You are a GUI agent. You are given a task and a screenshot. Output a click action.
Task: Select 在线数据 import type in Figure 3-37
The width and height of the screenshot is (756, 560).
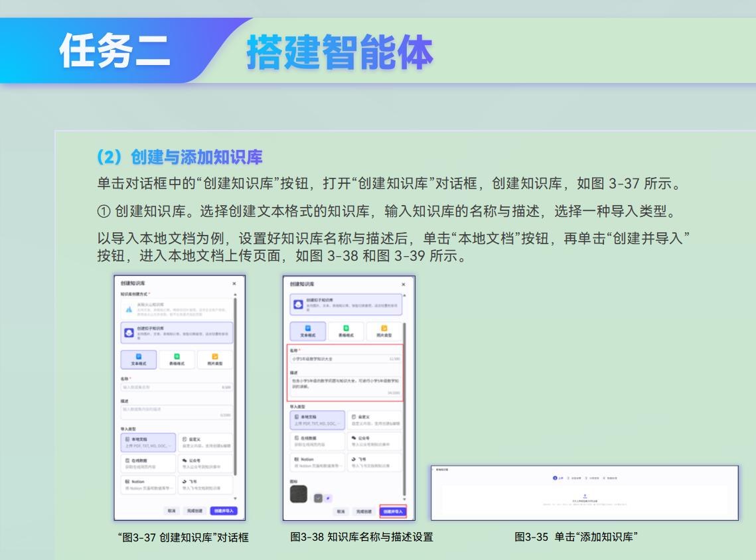click(148, 464)
